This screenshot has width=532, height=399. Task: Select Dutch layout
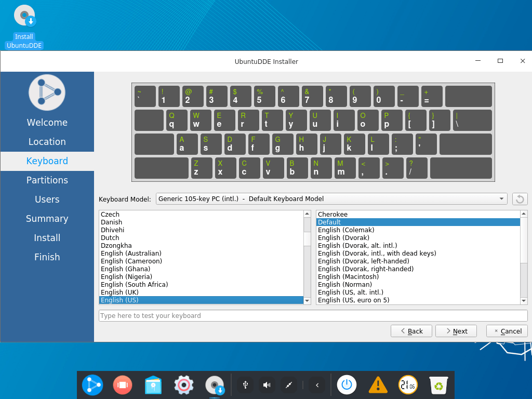pos(201,238)
